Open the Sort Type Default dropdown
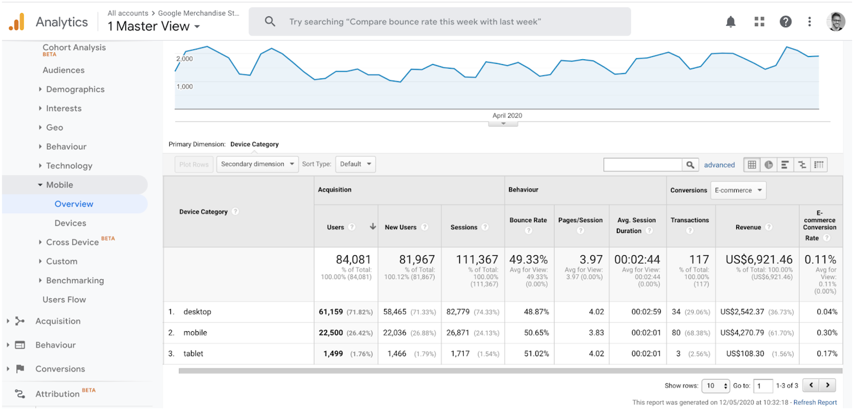Viewport: 868px width, 410px height. point(355,164)
